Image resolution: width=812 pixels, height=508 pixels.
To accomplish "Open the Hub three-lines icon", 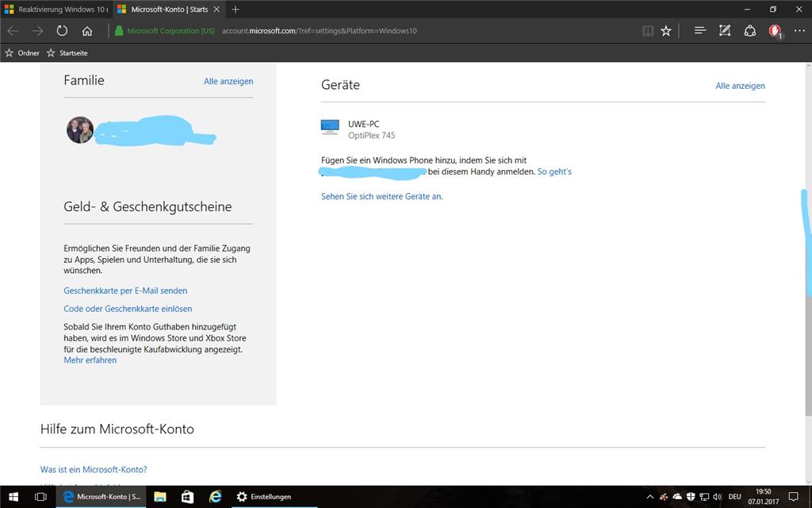I will pyautogui.click(x=700, y=31).
